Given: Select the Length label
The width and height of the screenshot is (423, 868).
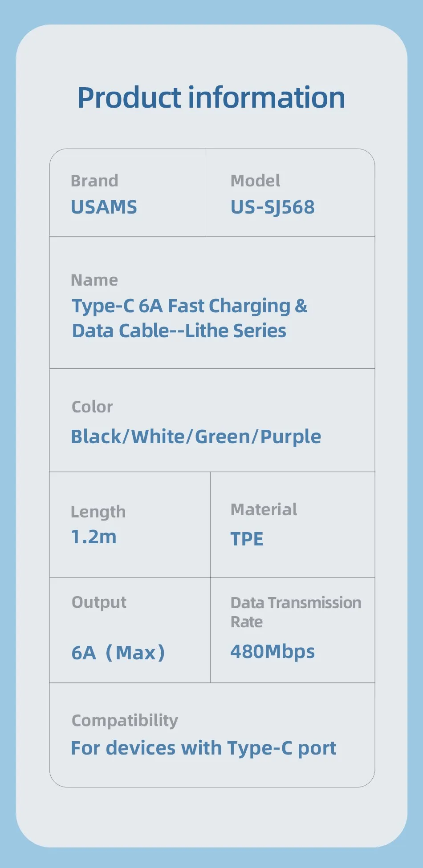Looking at the screenshot, I should tap(98, 512).
